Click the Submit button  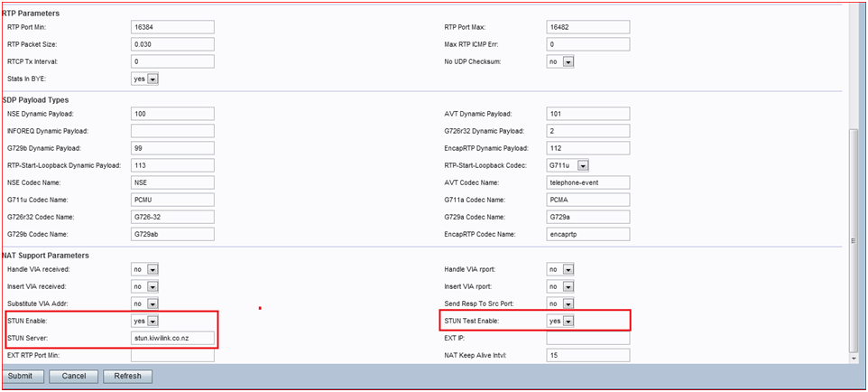tap(23, 376)
